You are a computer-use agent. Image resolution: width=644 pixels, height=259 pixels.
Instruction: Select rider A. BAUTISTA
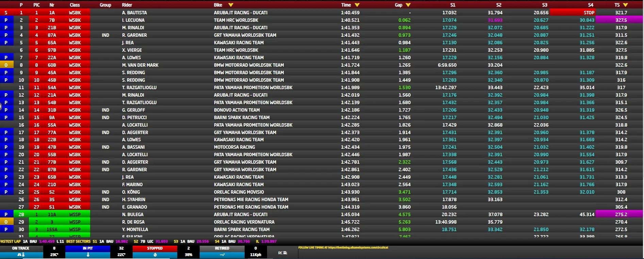point(134,13)
